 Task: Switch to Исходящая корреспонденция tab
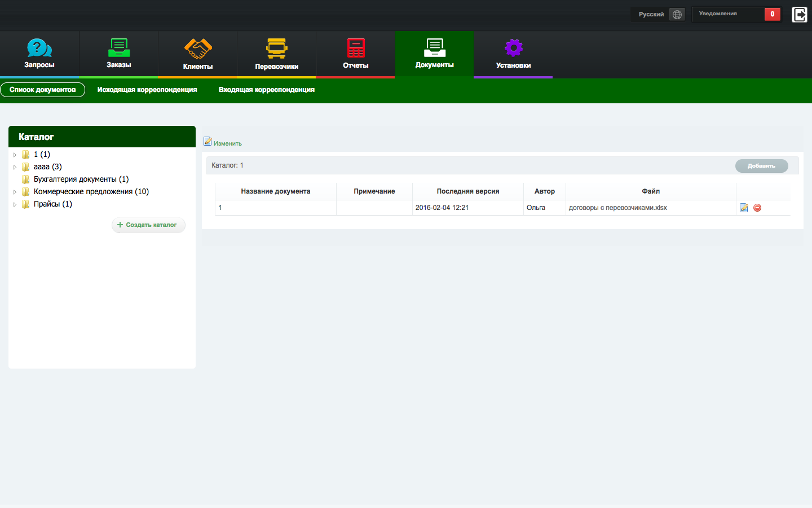point(147,90)
